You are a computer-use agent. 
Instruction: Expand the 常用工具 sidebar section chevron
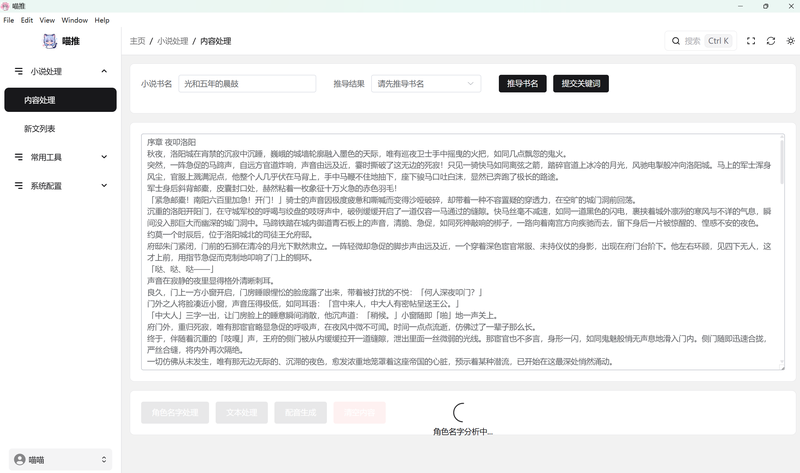click(x=104, y=157)
